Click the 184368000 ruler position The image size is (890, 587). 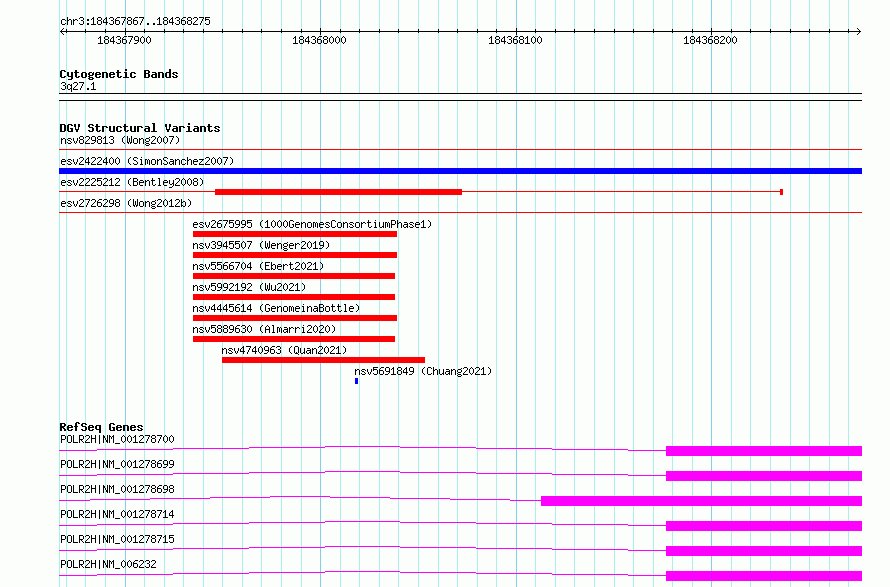[x=319, y=40]
